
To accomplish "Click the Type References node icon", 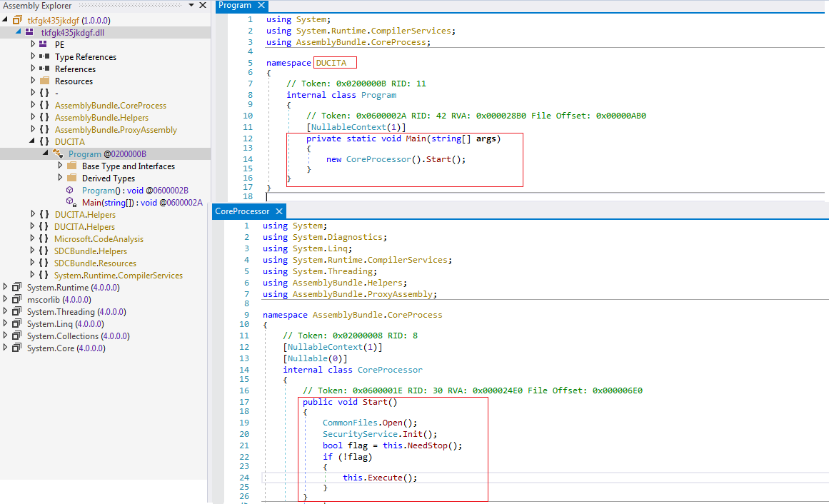I will [44, 56].
